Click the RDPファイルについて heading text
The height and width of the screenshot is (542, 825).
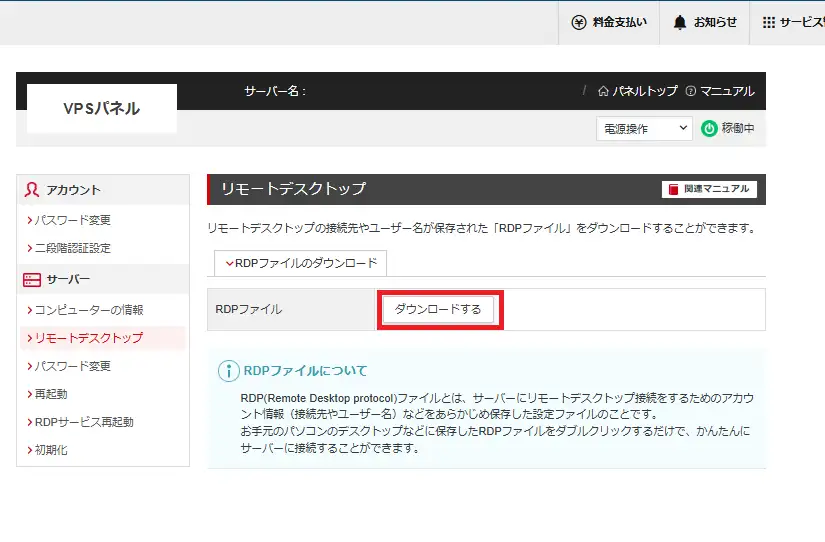pos(305,371)
